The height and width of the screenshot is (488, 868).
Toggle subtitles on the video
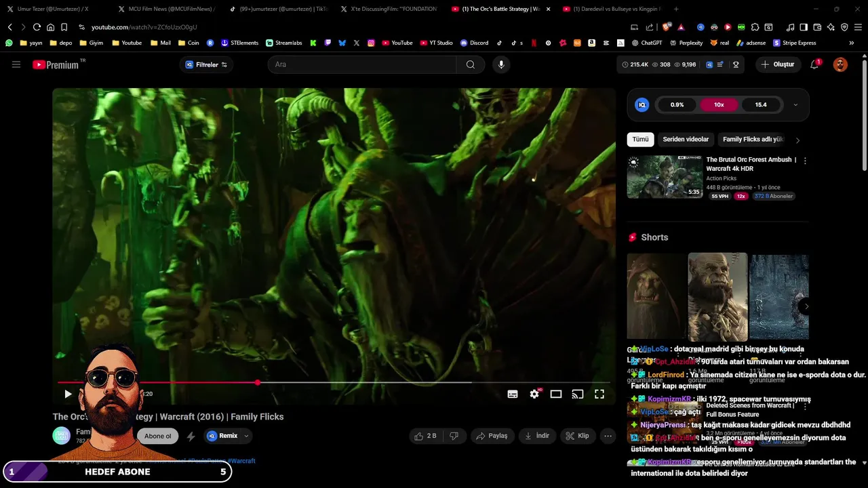click(x=513, y=394)
